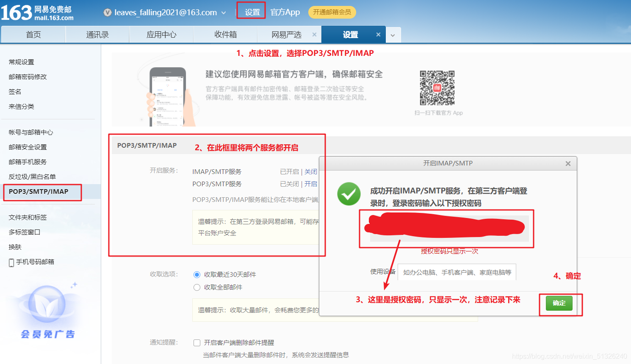Click the QR code for the official App

coord(437,88)
